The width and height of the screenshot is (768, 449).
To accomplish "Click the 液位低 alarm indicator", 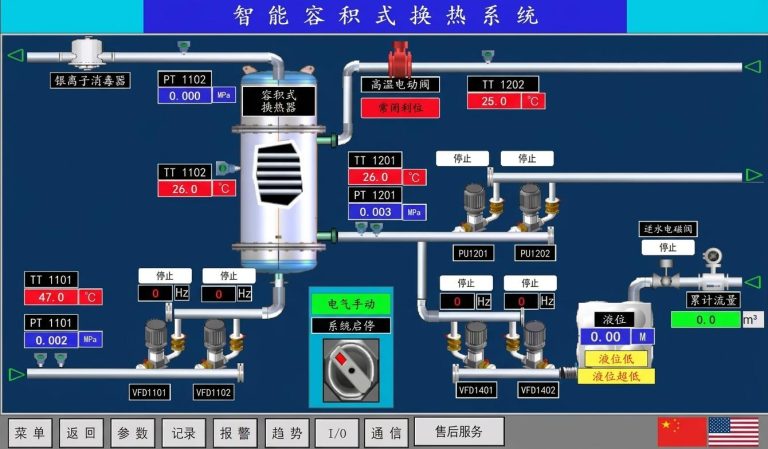I will click(x=616, y=359).
